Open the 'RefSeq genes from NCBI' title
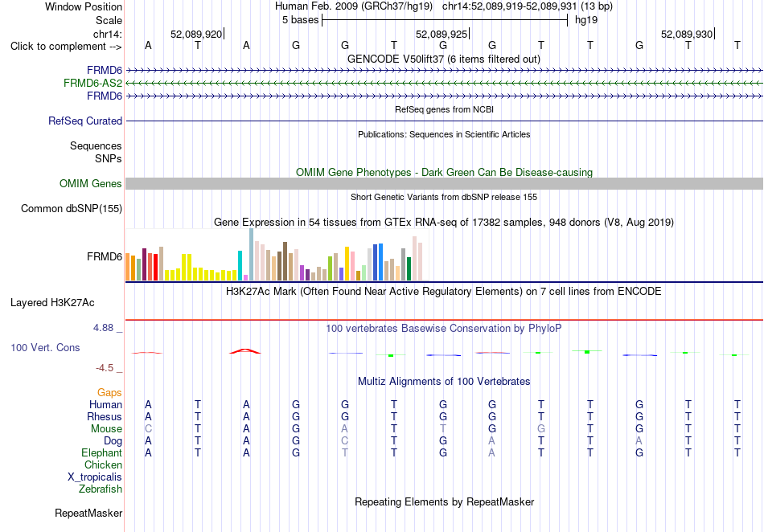Image resolution: width=764 pixels, height=532 pixels. tap(444, 109)
